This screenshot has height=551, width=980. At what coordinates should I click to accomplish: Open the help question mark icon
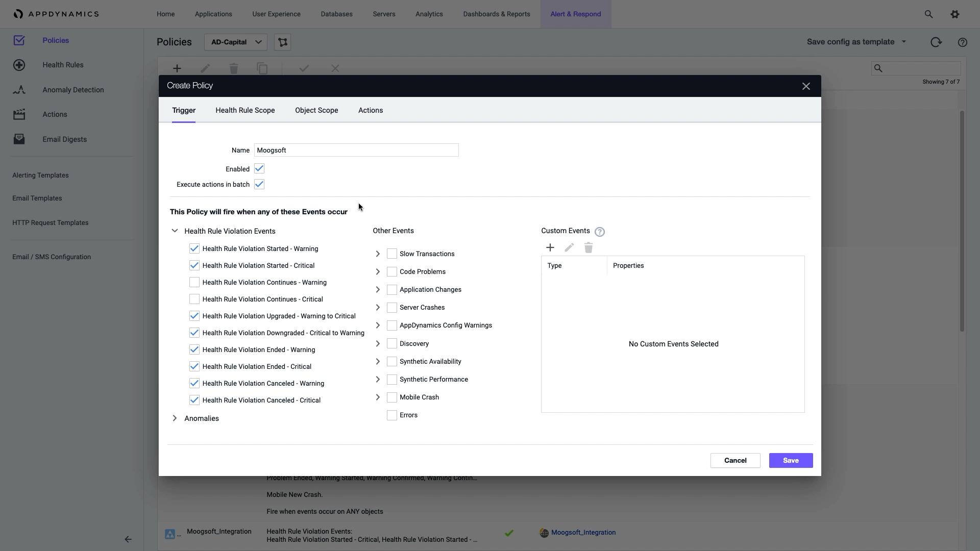(x=963, y=42)
